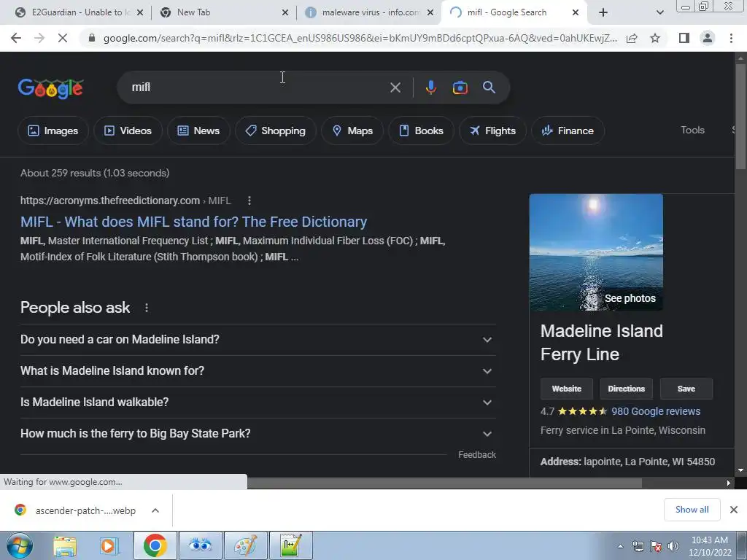Open the Chrome profile avatar menu
The height and width of the screenshot is (560, 747).
tap(708, 38)
